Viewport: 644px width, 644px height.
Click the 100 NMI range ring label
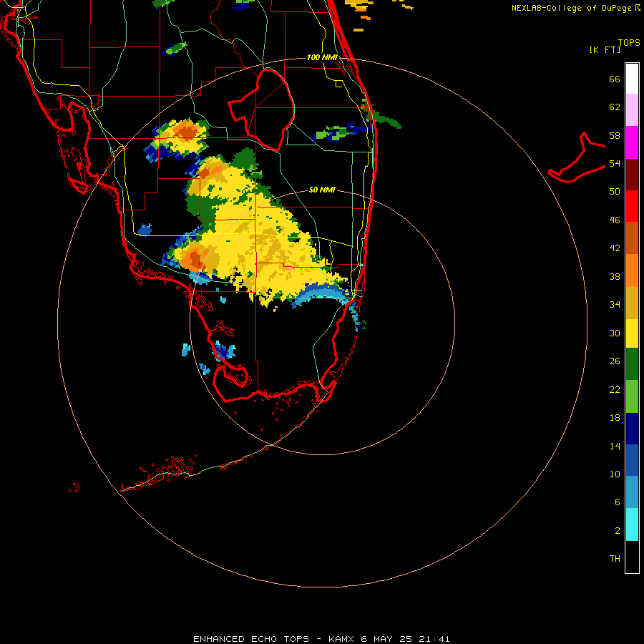[x=322, y=57]
